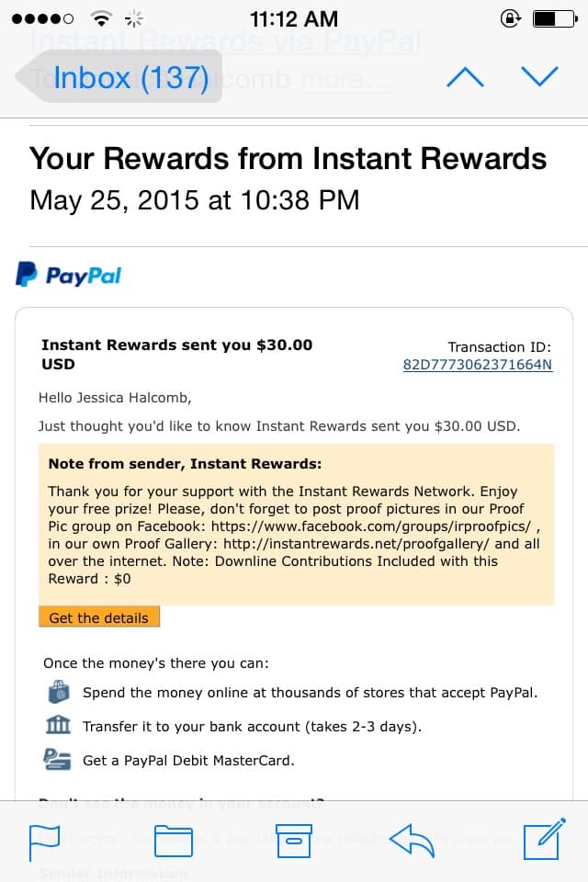Click the Get the details button
The height and width of the screenshot is (882, 588).
click(x=99, y=617)
